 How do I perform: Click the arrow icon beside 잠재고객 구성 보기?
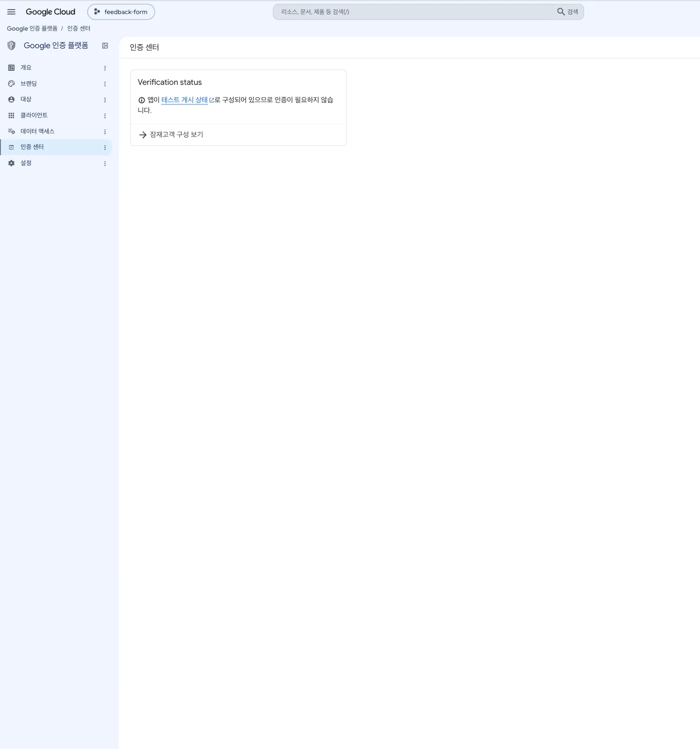[143, 135]
